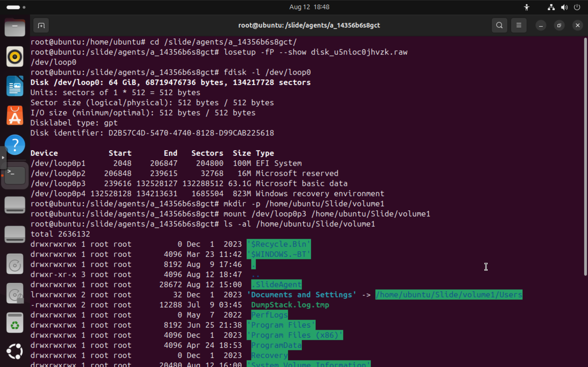Open power menu in top bar
This screenshot has height=367, width=588.
(577, 7)
